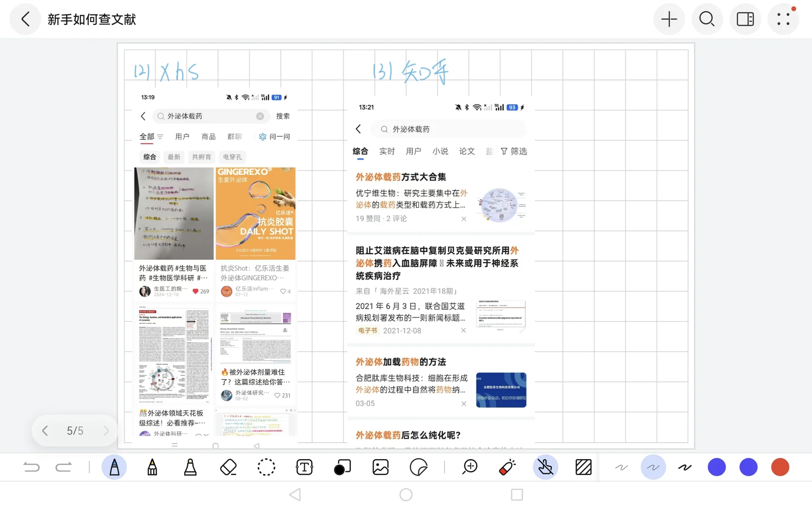Go to the next page with the right chevron
Viewport: 812px width, 508px height.
coord(106,430)
